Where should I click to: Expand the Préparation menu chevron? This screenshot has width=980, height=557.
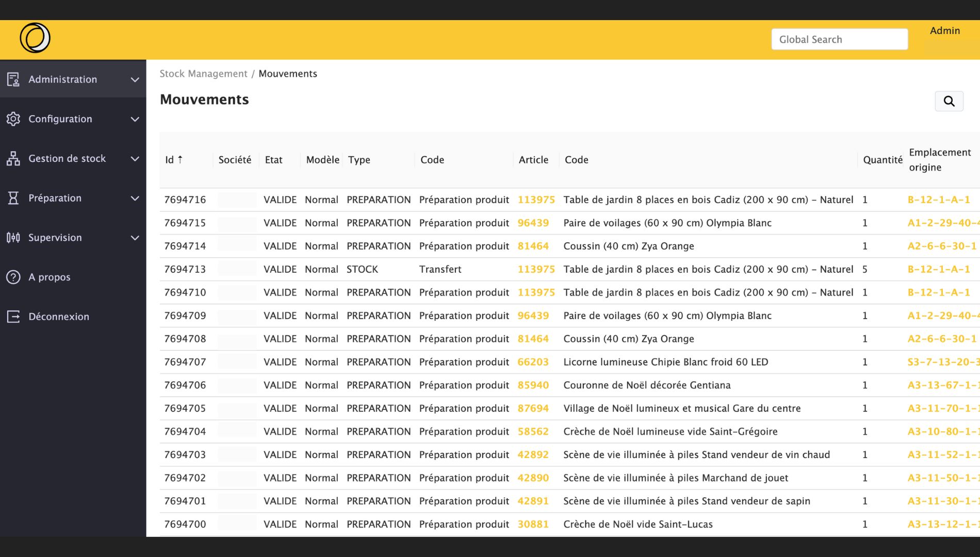click(135, 199)
